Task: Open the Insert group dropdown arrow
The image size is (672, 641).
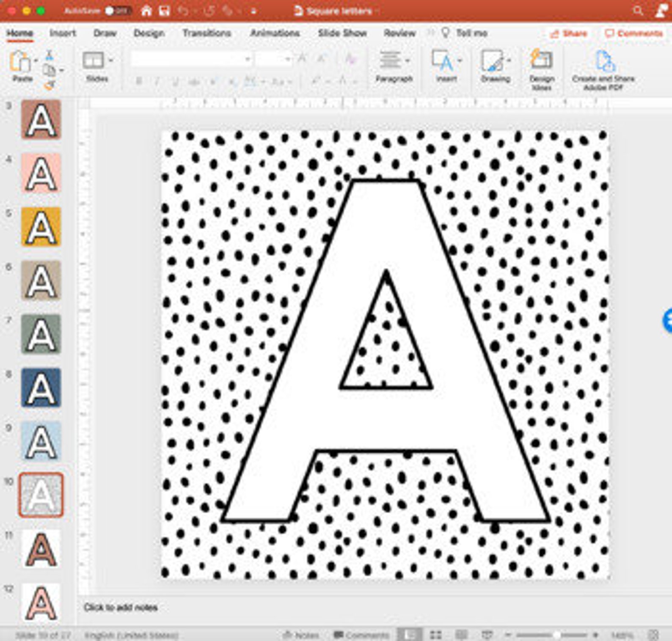Action: coord(460,61)
